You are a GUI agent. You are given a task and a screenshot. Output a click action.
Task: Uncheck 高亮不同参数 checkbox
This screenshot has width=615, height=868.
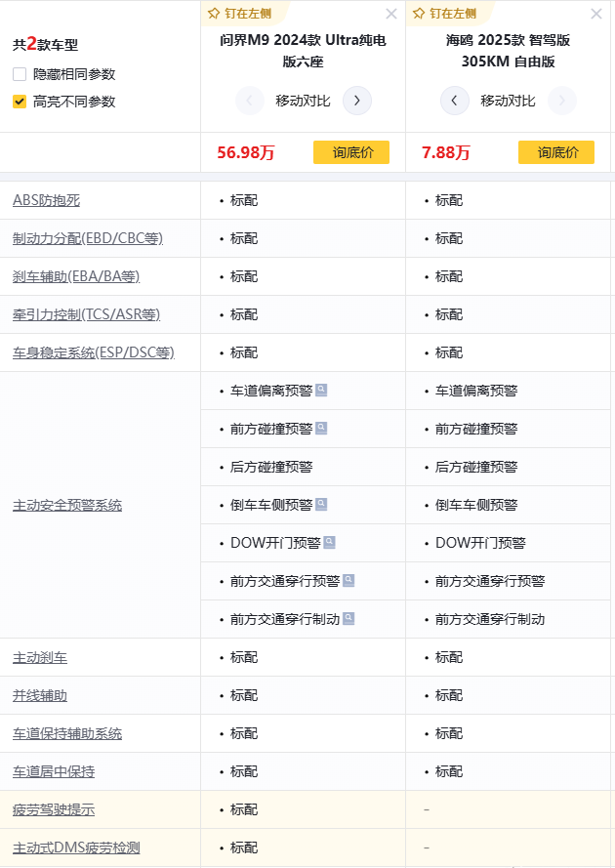(x=20, y=102)
